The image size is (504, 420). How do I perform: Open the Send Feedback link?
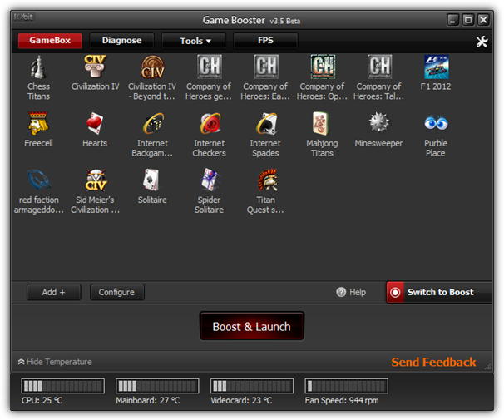433,362
